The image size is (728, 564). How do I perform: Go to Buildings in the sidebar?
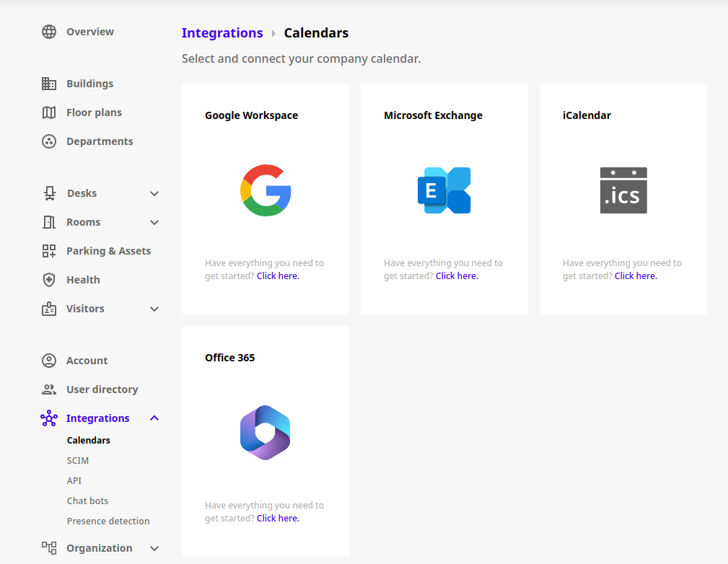tap(90, 84)
